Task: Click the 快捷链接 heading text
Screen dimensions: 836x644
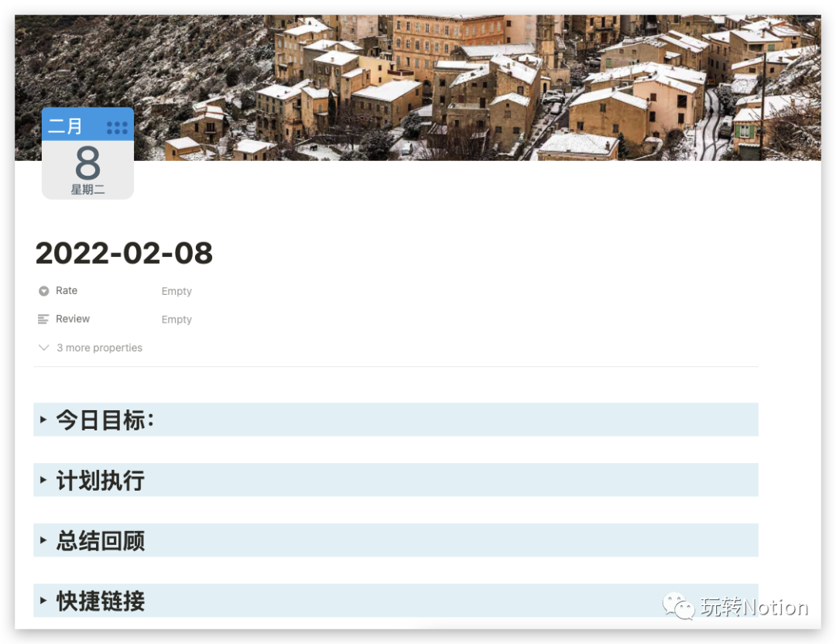Action: coord(101,601)
